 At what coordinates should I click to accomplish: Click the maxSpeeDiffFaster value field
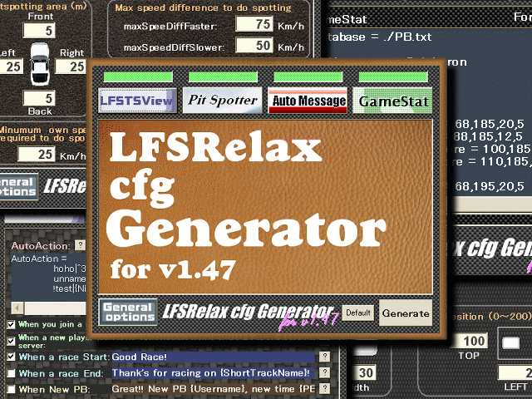point(254,24)
